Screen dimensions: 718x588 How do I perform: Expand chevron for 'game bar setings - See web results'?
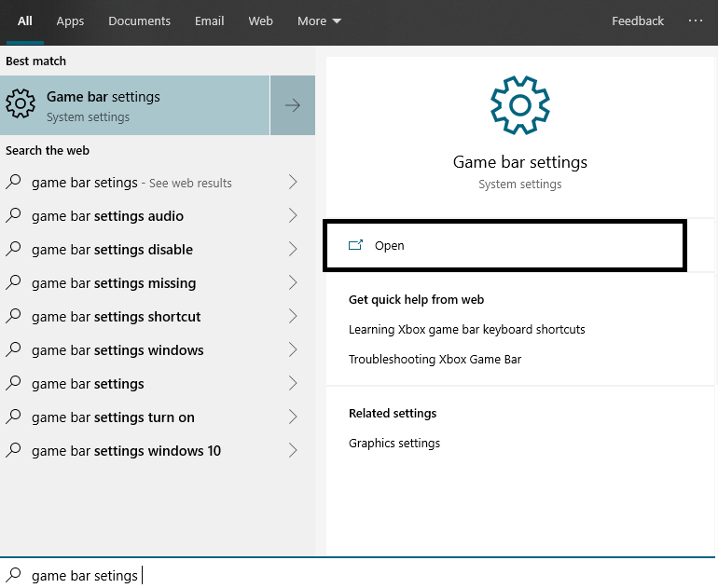click(x=293, y=182)
